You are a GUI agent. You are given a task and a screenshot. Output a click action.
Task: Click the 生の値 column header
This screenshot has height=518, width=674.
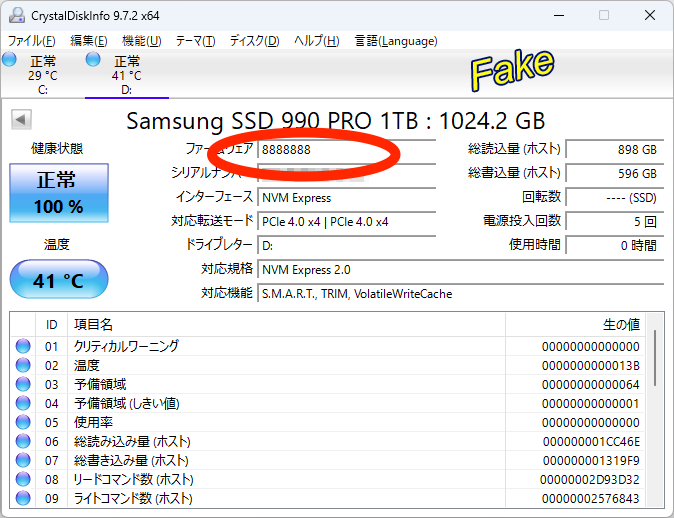[x=575, y=325]
